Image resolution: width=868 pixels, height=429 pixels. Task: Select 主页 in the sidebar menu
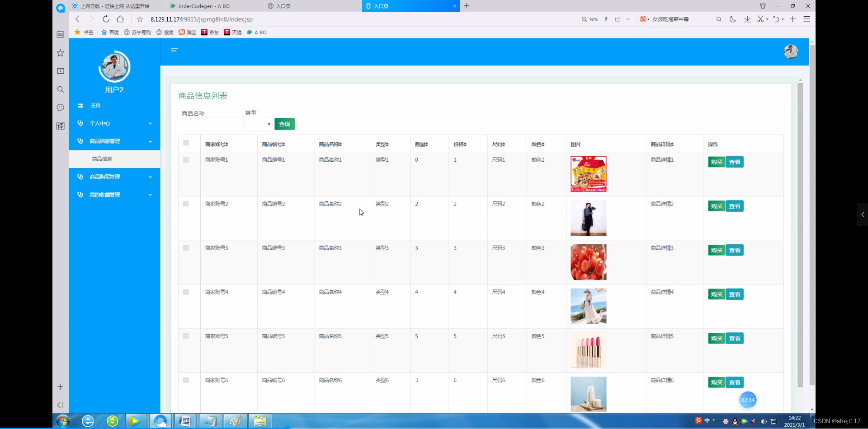point(95,105)
